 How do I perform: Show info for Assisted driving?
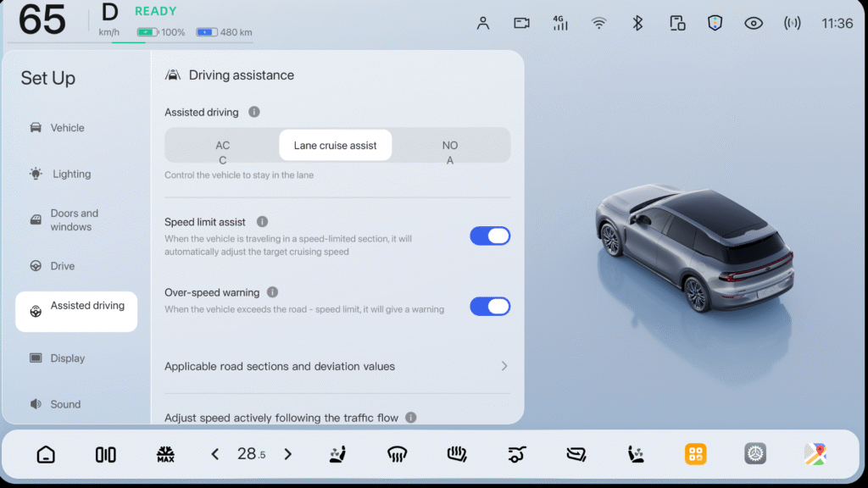point(254,112)
